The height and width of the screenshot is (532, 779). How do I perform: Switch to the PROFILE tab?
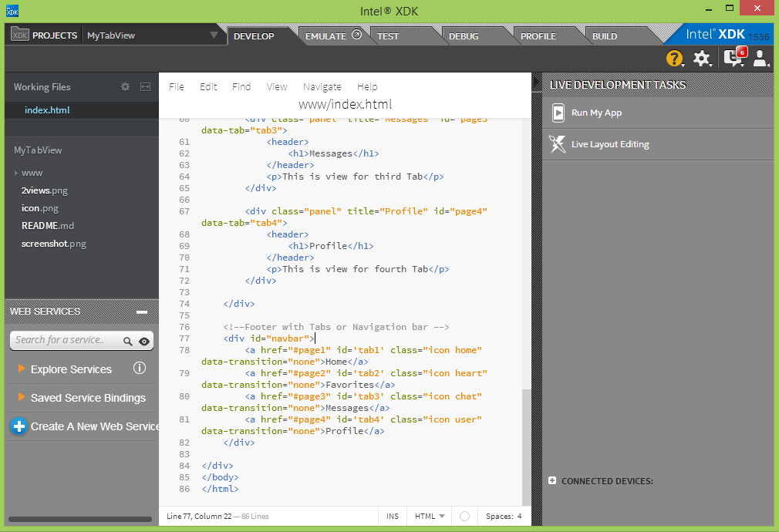point(538,36)
